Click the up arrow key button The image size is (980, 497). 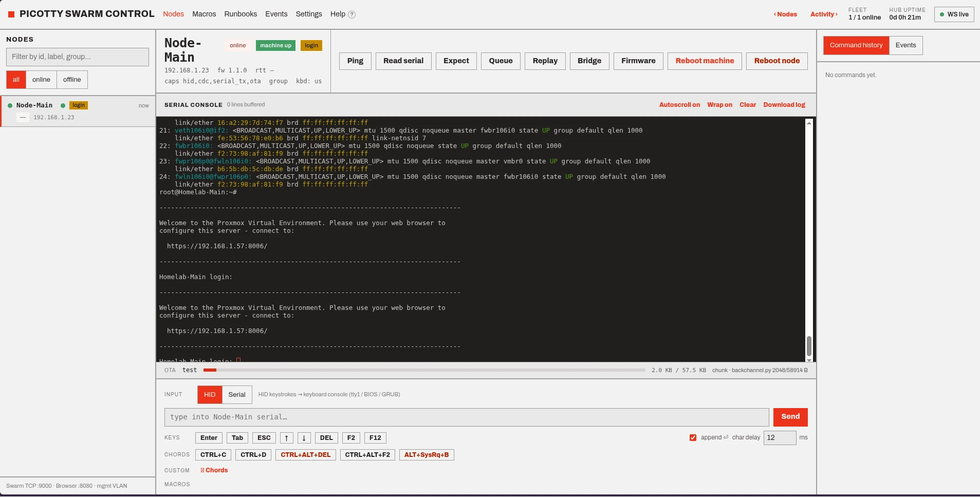coord(287,438)
